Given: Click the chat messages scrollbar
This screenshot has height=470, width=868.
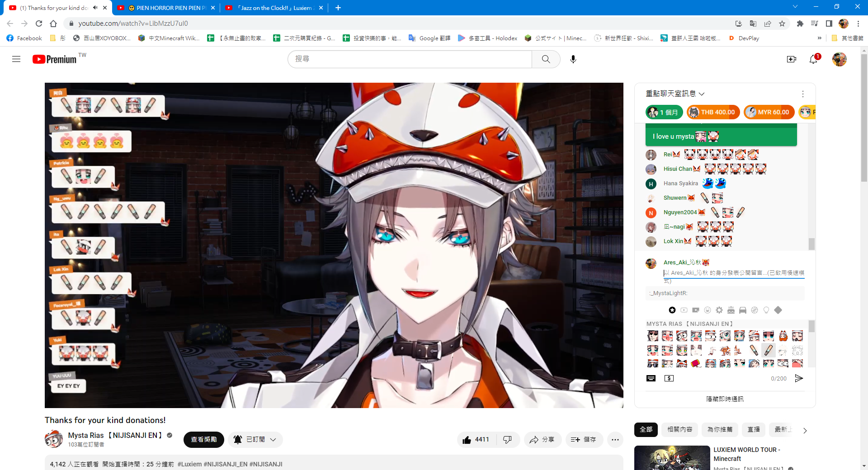Looking at the screenshot, I should click(x=811, y=244).
